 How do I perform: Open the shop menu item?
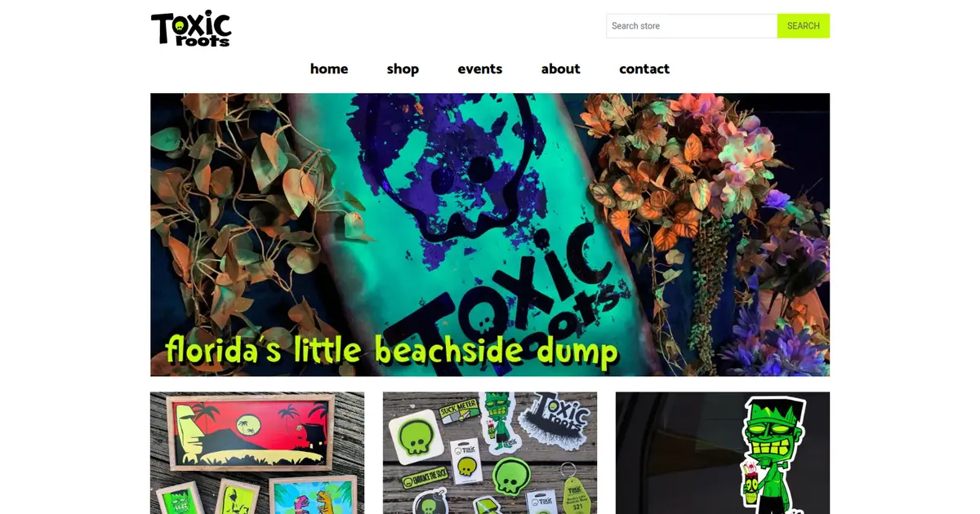tap(403, 69)
